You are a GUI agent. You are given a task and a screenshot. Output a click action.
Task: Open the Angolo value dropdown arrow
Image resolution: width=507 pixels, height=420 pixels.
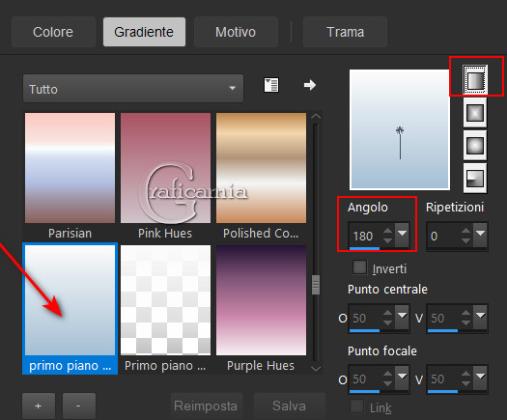pyautogui.click(x=403, y=235)
